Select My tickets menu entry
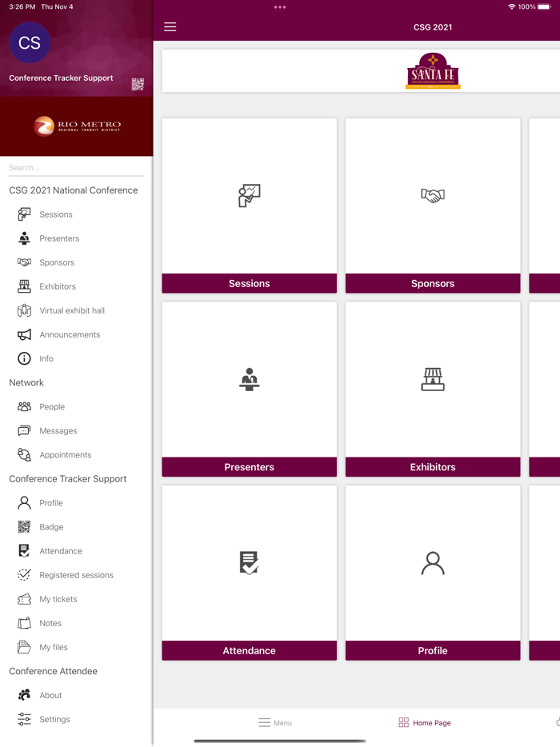560x747 pixels. [x=58, y=599]
